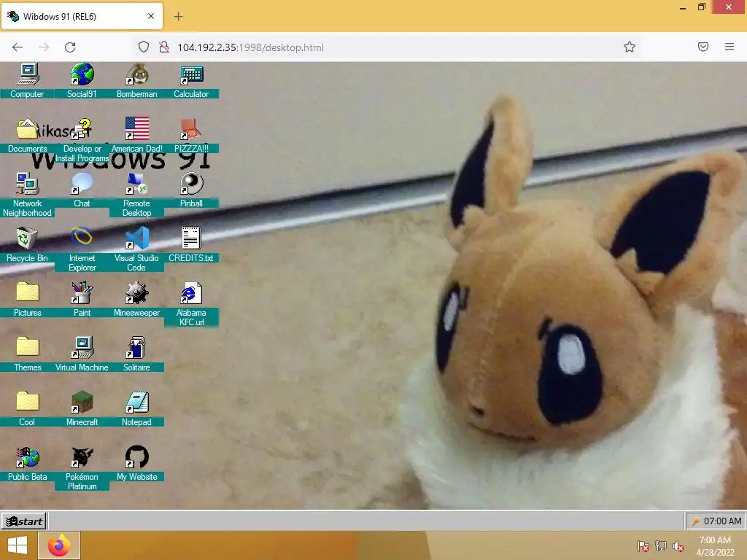Open a new browser tab
Screen dimensions: 747x560
tap(178, 17)
